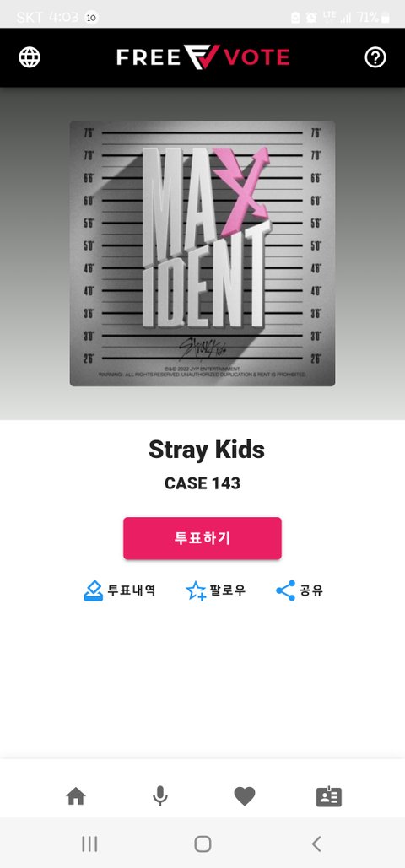Open 투표내역 voting history
The height and width of the screenshot is (868, 405).
(120, 590)
